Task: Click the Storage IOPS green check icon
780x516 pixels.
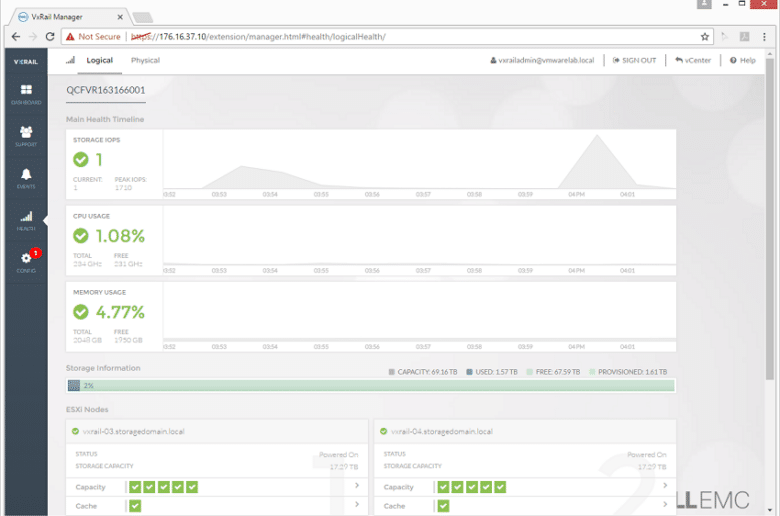Action: point(81,159)
